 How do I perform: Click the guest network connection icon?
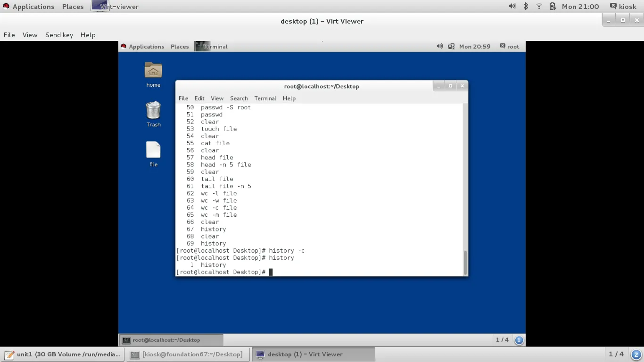coord(451,46)
